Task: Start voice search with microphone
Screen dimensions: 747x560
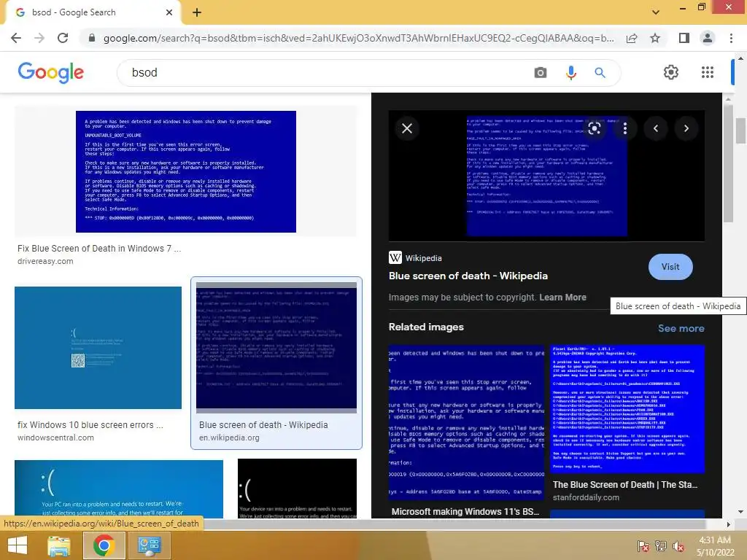Action: pyautogui.click(x=570, y=72)
